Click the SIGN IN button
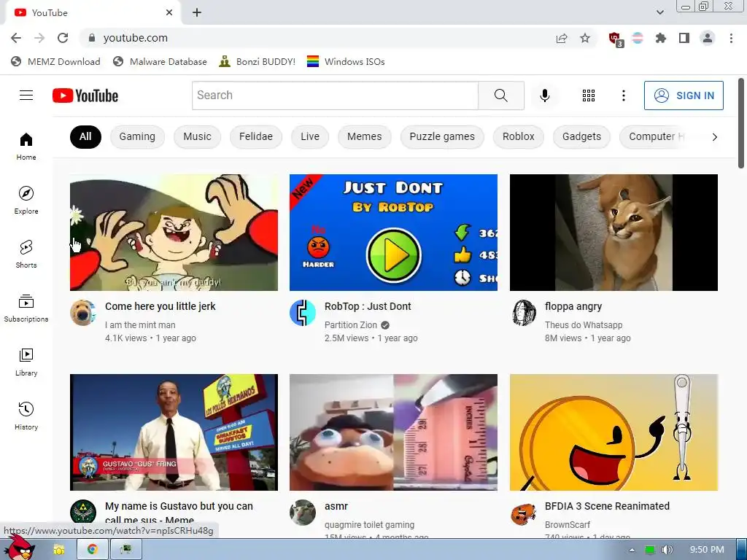This screenshot has height=560, width=747. [x=684, y=96]
